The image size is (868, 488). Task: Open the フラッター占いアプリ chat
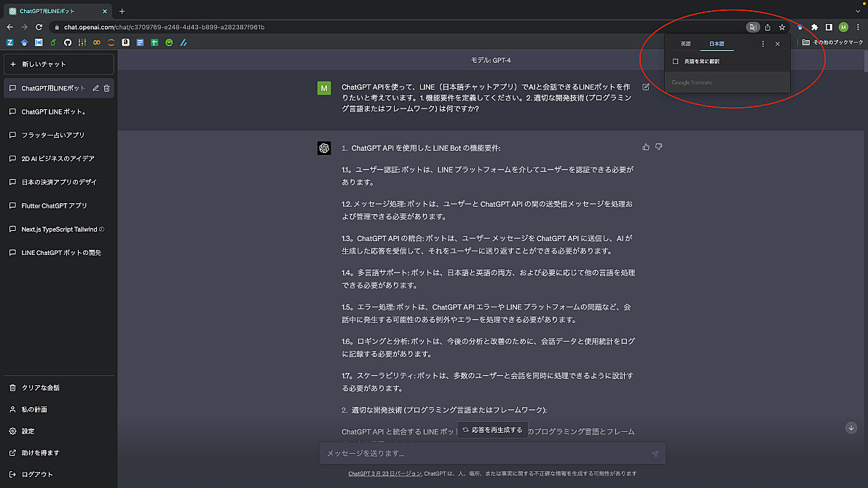(59, 135)
